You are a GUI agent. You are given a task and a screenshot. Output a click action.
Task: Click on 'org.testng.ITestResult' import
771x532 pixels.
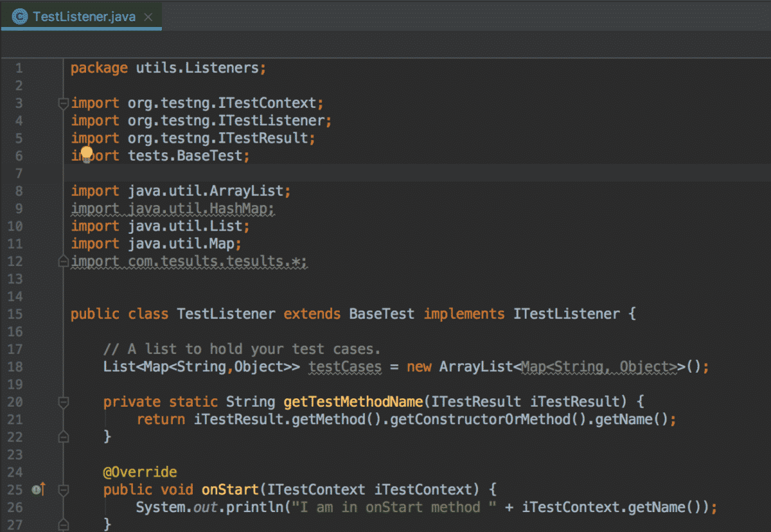point(218,138)
